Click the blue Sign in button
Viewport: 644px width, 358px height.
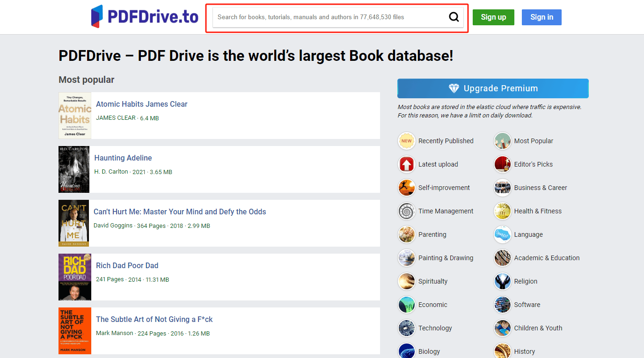click(x=542, y=17)
